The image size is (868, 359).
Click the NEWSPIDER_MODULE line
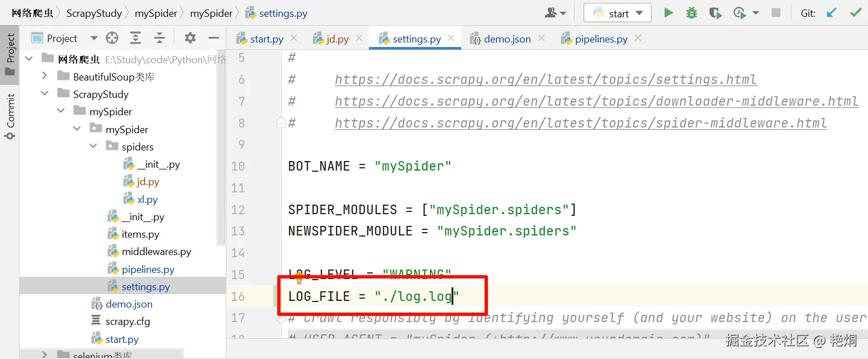click(x=432, y=231)
